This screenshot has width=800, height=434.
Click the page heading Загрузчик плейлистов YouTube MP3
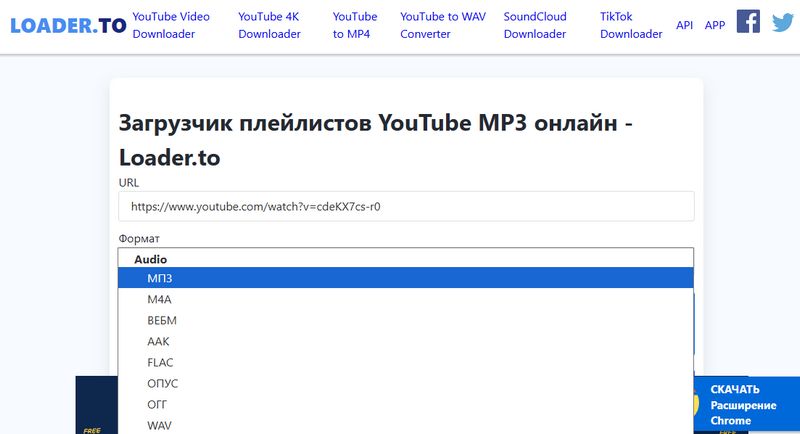376,140
